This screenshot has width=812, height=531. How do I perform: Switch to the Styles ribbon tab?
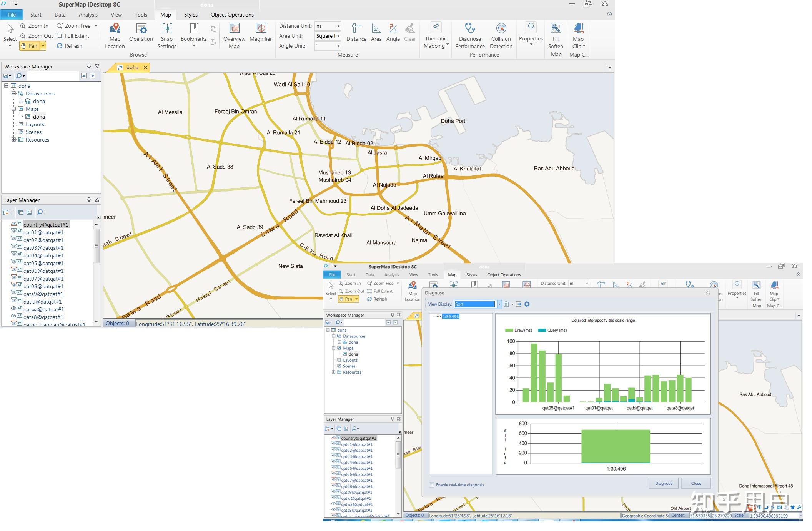(190, 15)
